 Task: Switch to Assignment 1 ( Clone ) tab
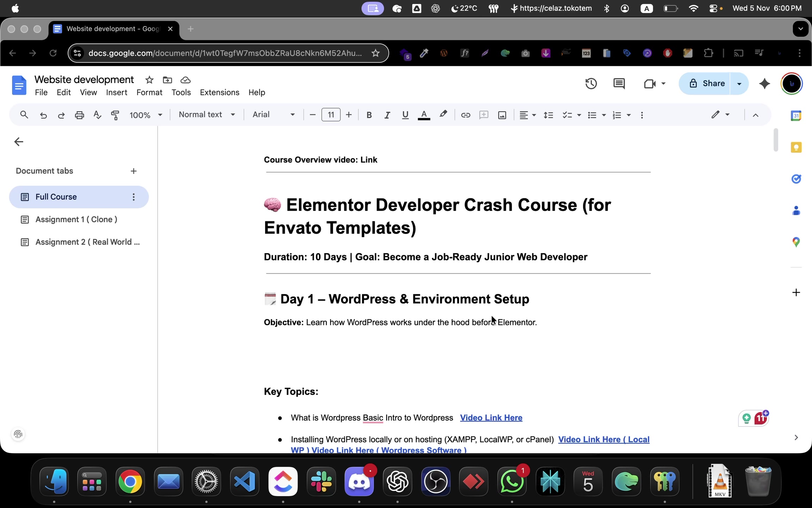76,219
